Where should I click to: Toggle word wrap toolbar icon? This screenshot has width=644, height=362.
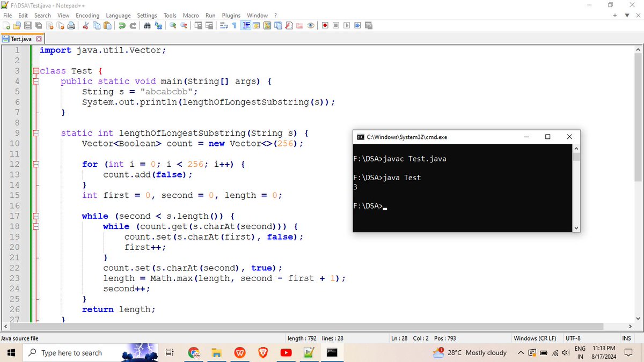(223, 26)
